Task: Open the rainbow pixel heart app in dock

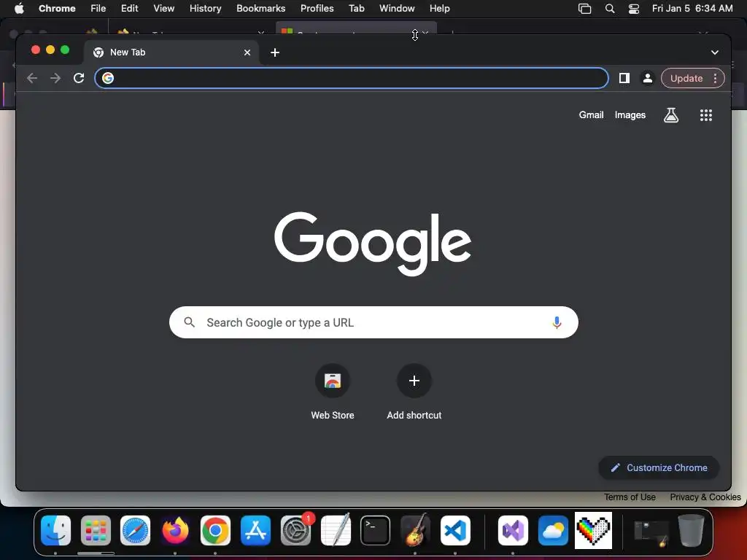Action: coord(593,530)
